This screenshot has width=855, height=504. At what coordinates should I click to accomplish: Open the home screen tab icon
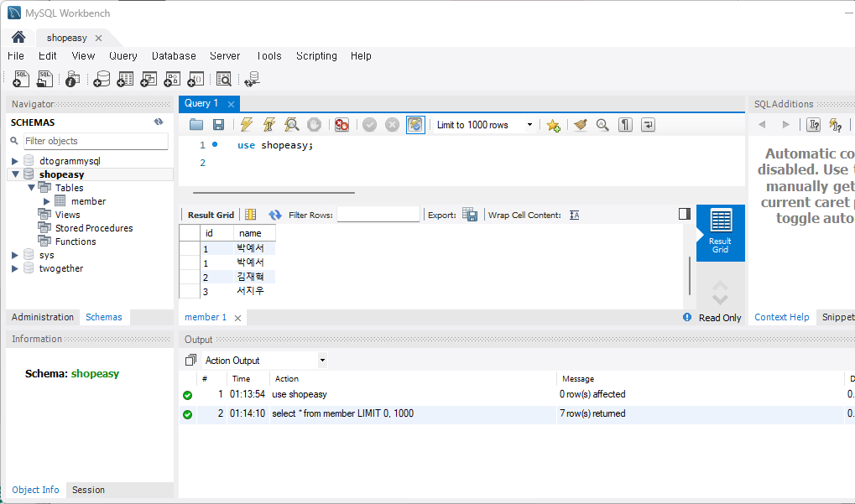click(x=18, y=37)
